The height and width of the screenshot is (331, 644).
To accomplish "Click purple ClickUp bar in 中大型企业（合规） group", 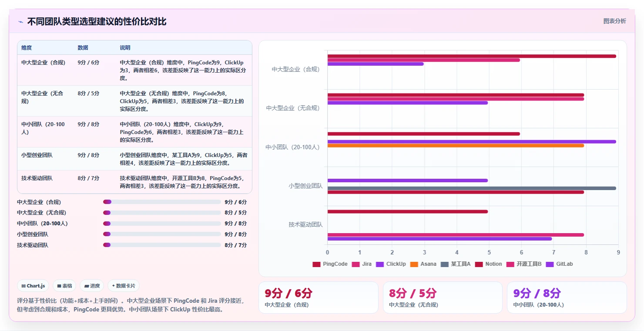I will [x=376, y=64].
